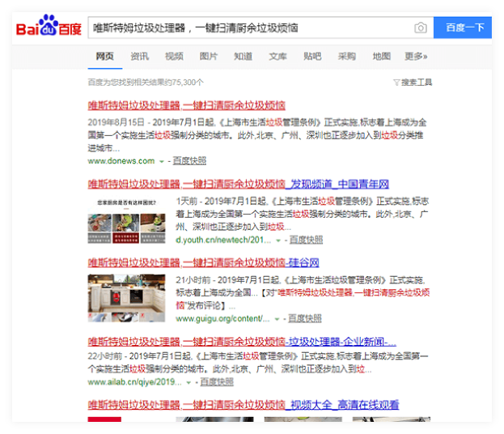Open 百度快照 for the ailab.cn result
The height and width of the screenshot is (434, 504).
coord(217,382)
